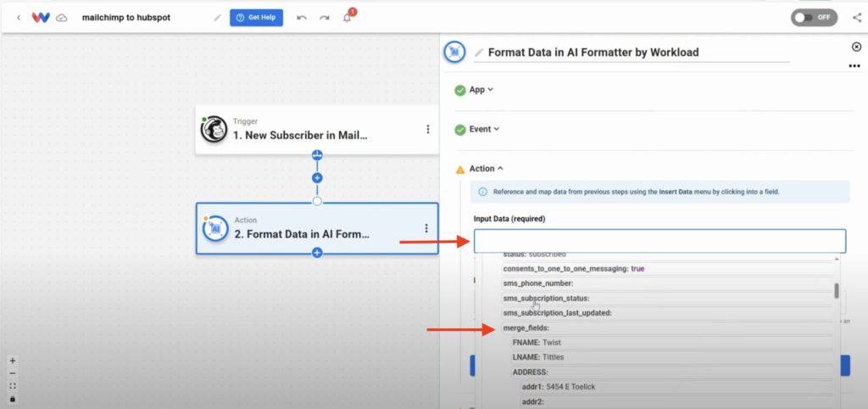Image resolution: width=868 pixels, height=409 pixels.
Task: Insert LNAME: Tittles value
Action: (x=672, y=357)
